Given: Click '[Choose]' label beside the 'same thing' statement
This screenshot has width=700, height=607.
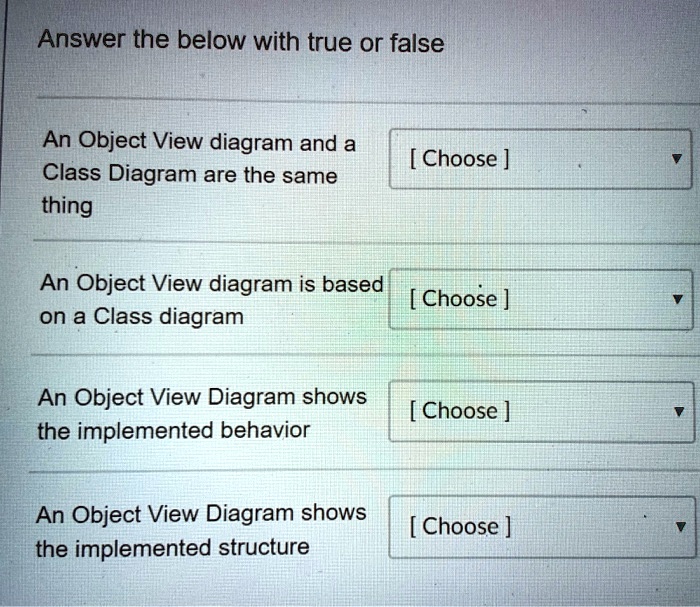Looking at the screenshot, I should (460, 159).
